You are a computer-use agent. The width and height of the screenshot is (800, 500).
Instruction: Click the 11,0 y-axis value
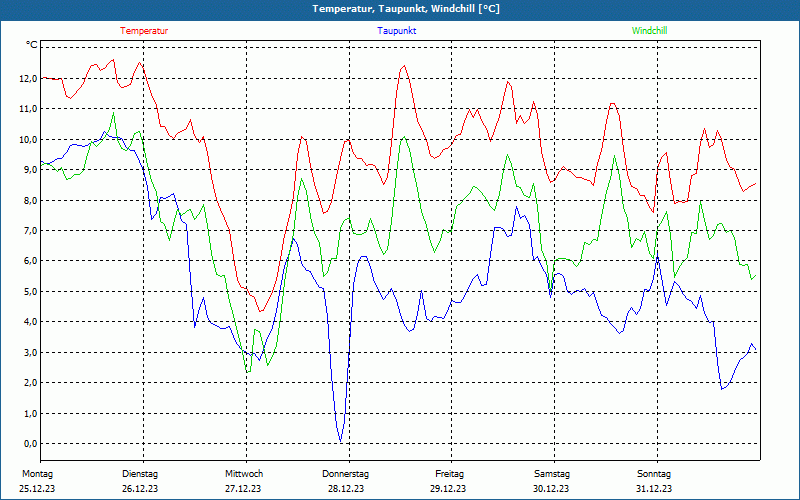pyautogui.click(x=29, y=109)
